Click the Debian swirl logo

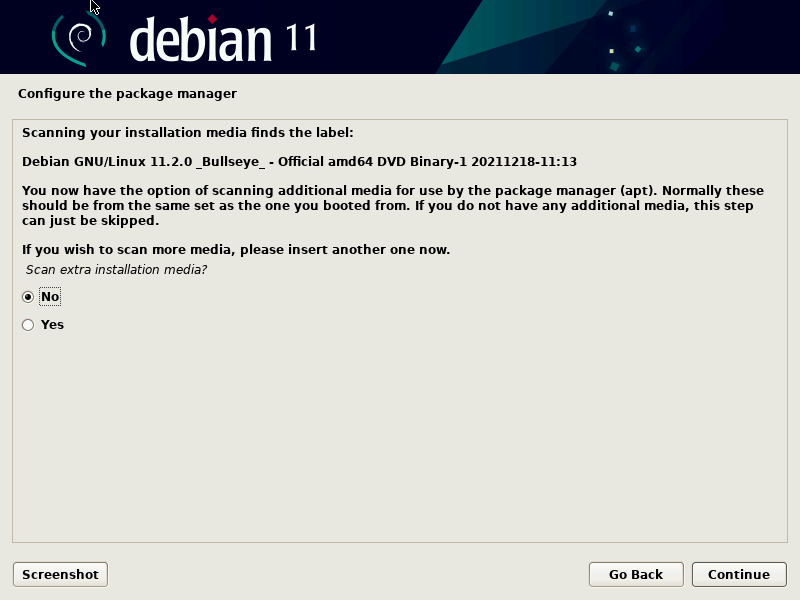pyautogui.click(x=78, y=38)
